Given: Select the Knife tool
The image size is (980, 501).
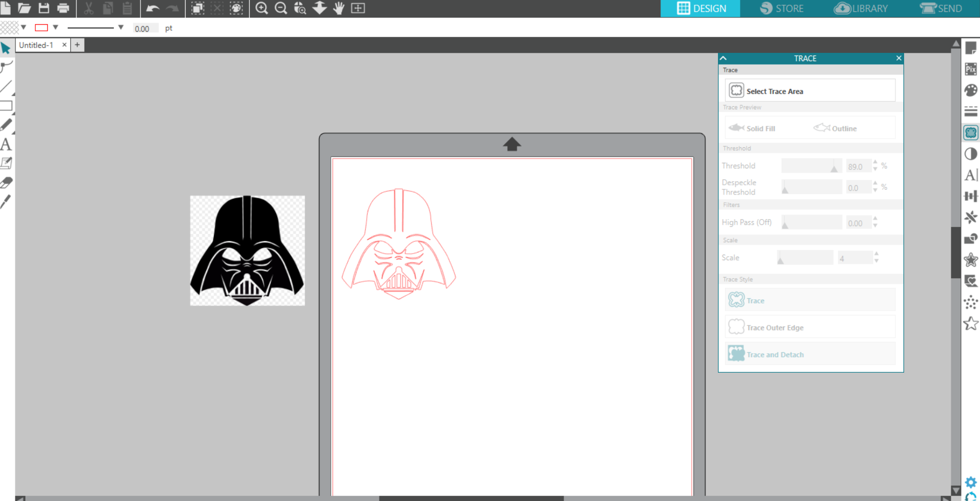Looking at the screenshot, I should point(6,201).
